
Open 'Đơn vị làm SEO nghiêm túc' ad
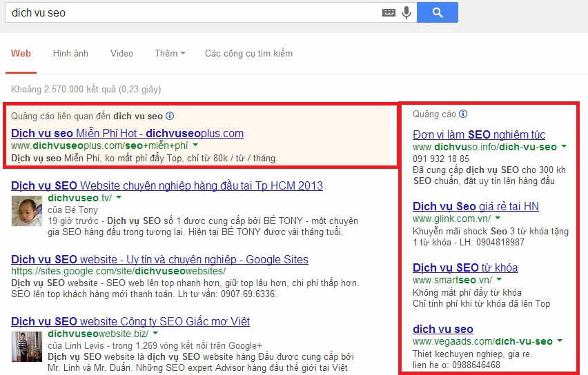(x=479, y=134)
